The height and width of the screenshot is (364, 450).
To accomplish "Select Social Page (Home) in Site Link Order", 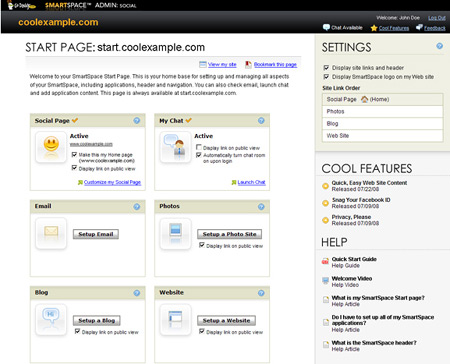I will point(383,99).
